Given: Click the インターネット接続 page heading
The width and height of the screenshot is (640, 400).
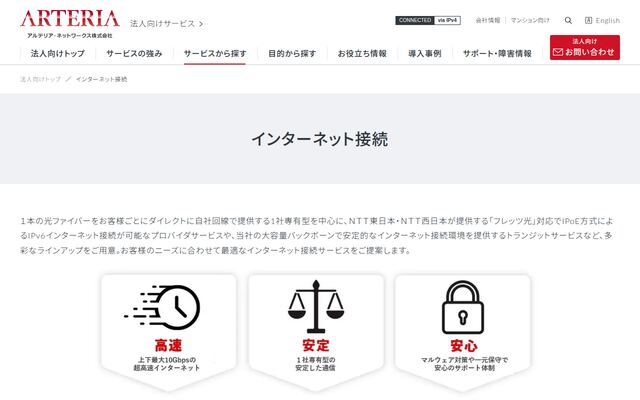Looking at the screenshot, I should click(x=320, y=139).
